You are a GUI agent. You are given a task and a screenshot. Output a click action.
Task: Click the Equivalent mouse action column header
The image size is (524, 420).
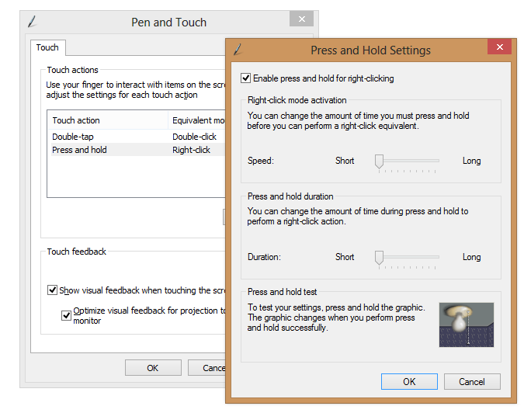point(198,120)
